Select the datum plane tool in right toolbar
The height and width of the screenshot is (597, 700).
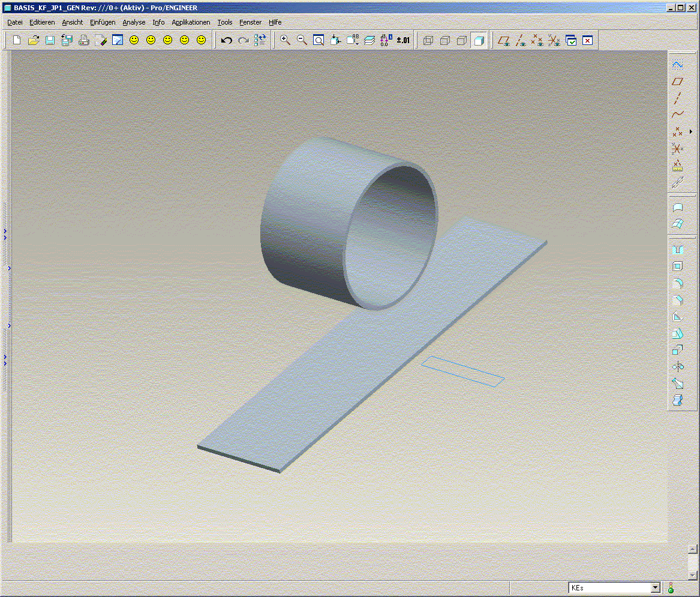point(678,82)
